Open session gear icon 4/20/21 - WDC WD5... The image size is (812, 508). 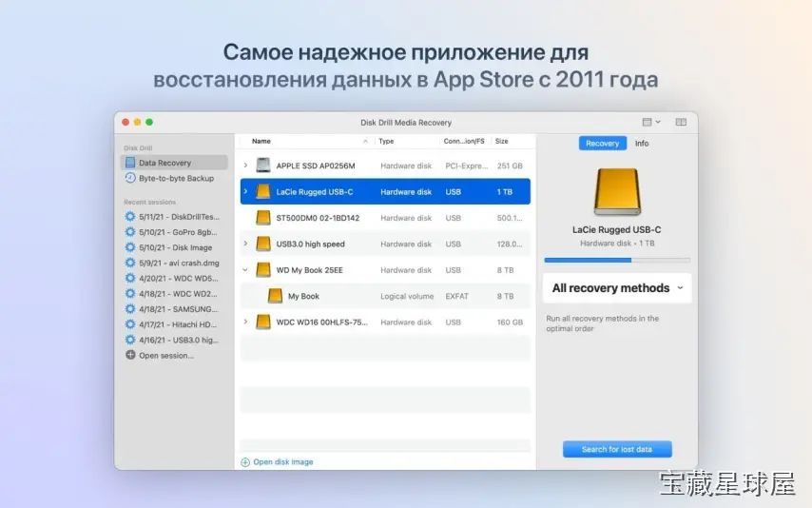click(x=130, y=278)
